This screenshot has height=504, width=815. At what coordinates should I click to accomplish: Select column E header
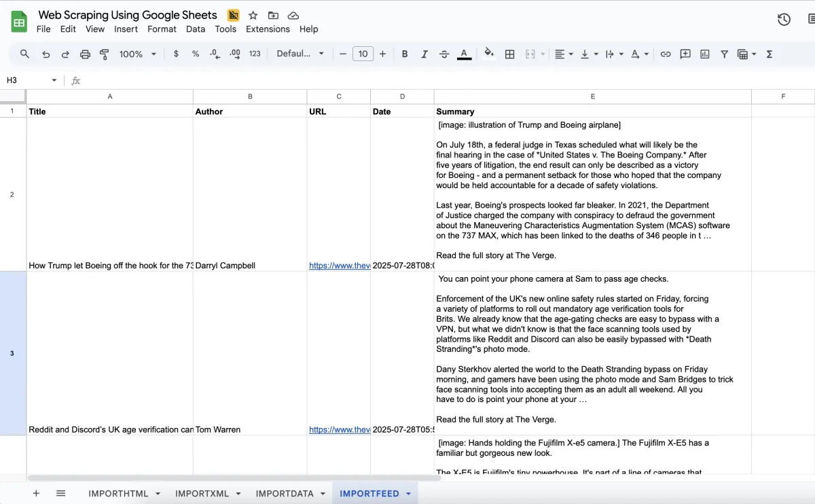click(593, 96)
